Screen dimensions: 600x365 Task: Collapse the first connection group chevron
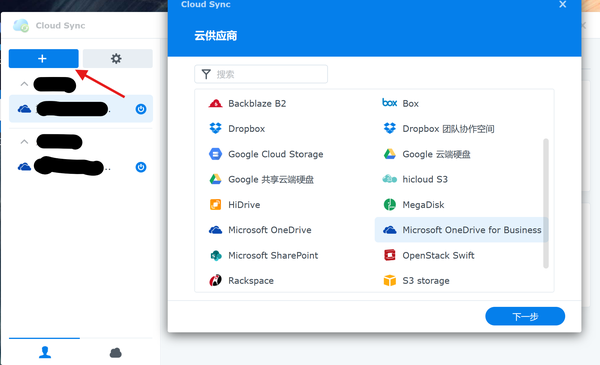tap(24, 84)
